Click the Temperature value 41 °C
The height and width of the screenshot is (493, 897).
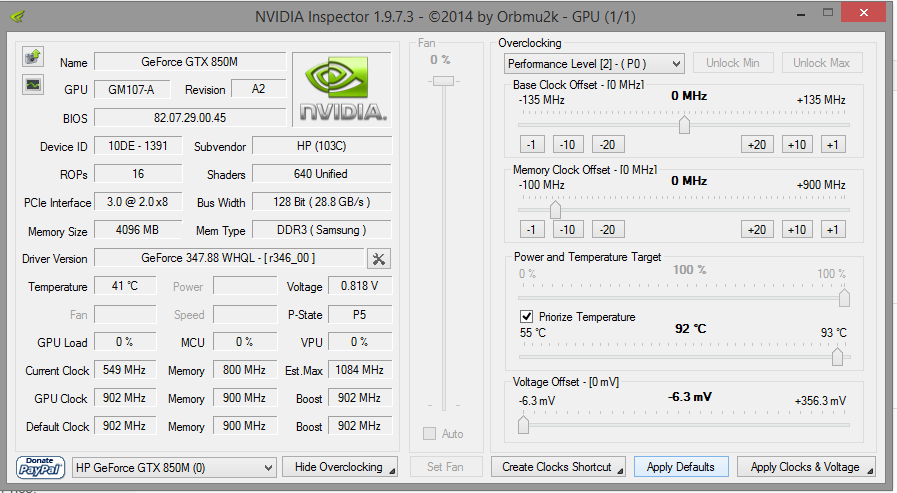tap(125, 286)
